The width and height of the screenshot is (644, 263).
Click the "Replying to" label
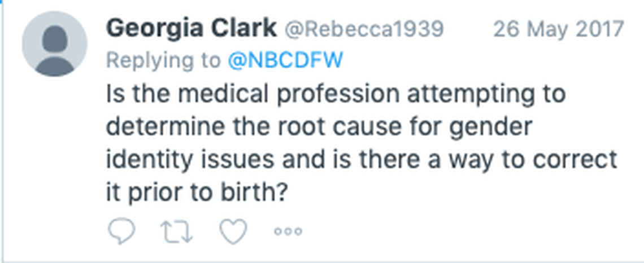163,60
